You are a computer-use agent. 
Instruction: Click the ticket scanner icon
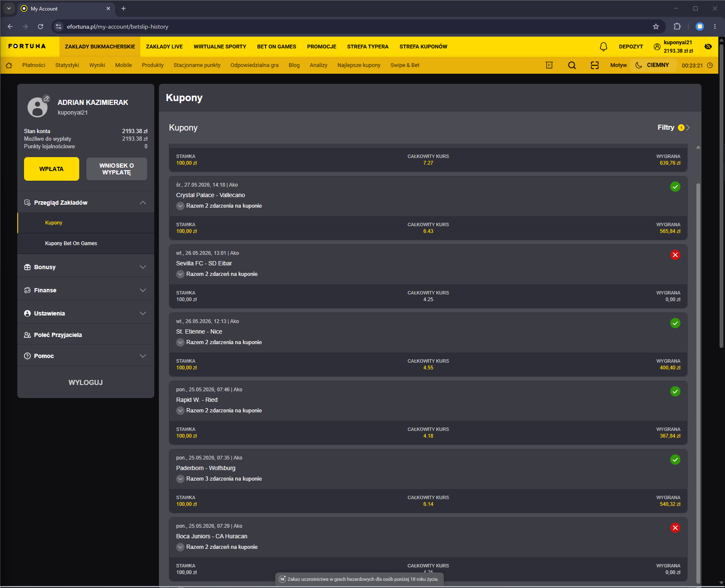(595, 65)
